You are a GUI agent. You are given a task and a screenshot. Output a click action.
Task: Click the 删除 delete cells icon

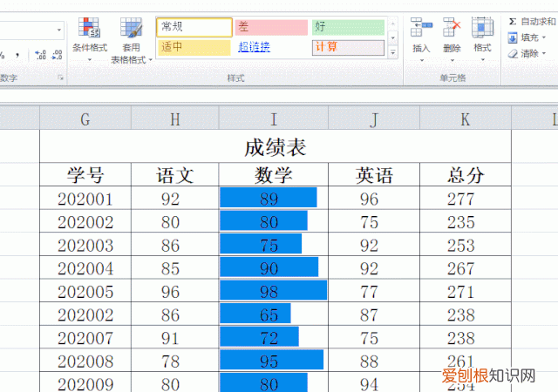(x=452, y=27)
